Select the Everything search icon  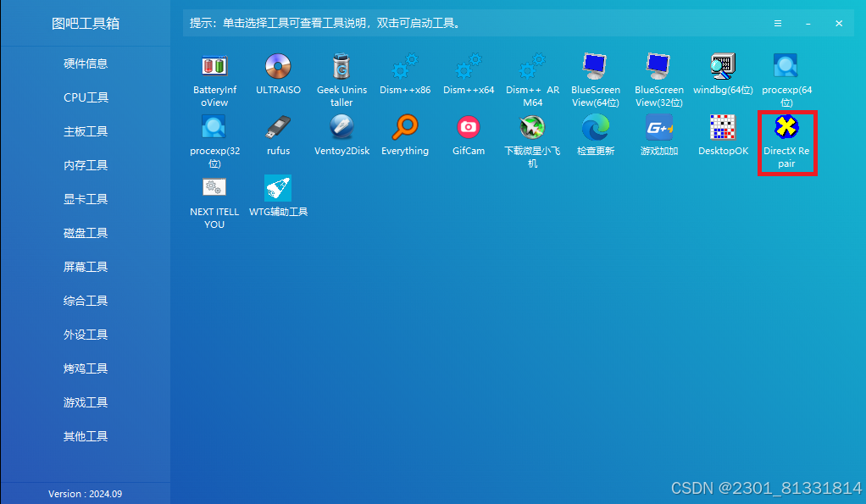(405, 128)
